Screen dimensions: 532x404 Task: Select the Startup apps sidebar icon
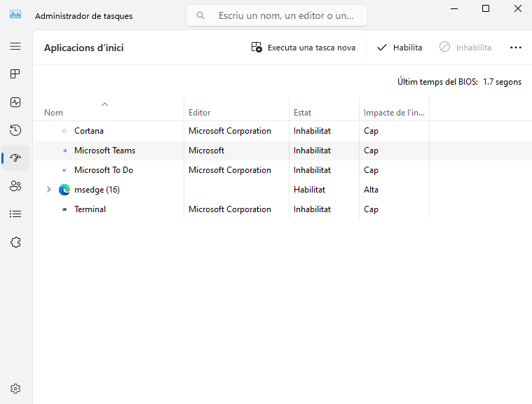point(15,158)
